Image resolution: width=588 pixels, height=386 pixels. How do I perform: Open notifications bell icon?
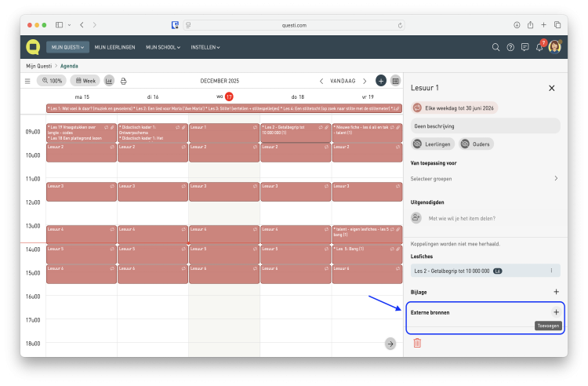539,47
